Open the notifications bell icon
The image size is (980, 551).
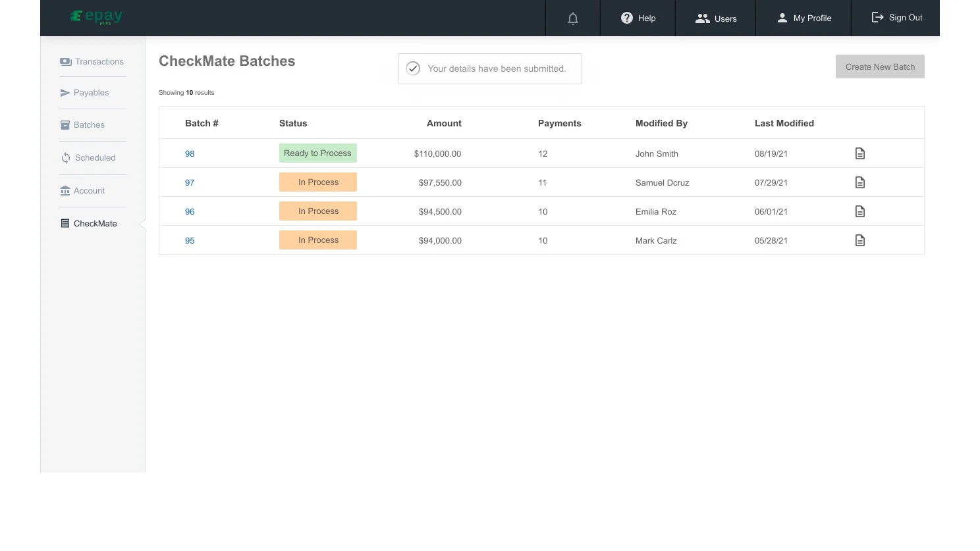(x=573, y=18)
